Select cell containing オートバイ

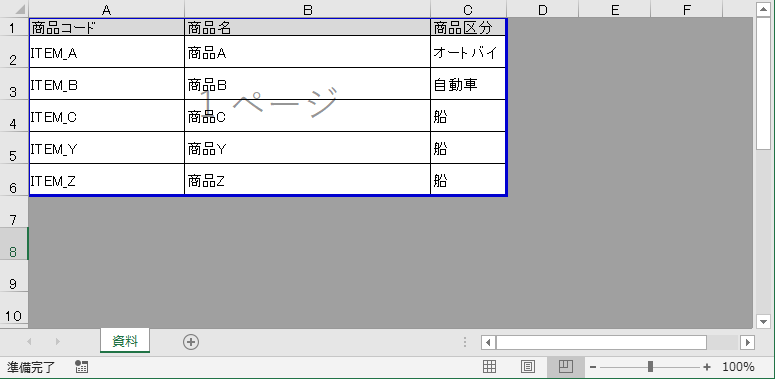point(468,52)
